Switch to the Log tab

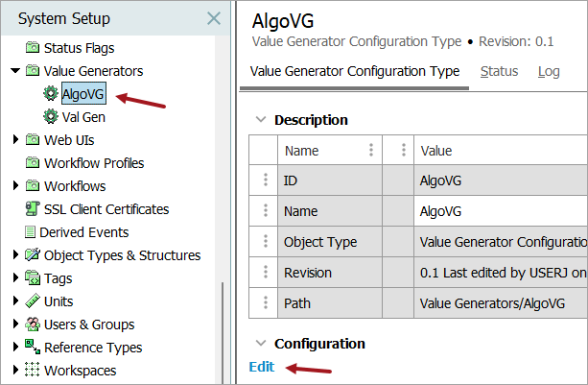[549, 71]
